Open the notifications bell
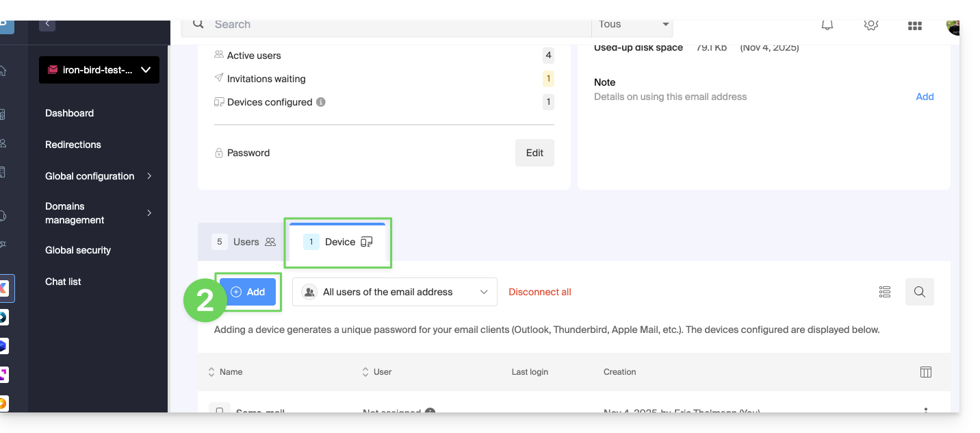980x433 pixels. tap(827, 25)
